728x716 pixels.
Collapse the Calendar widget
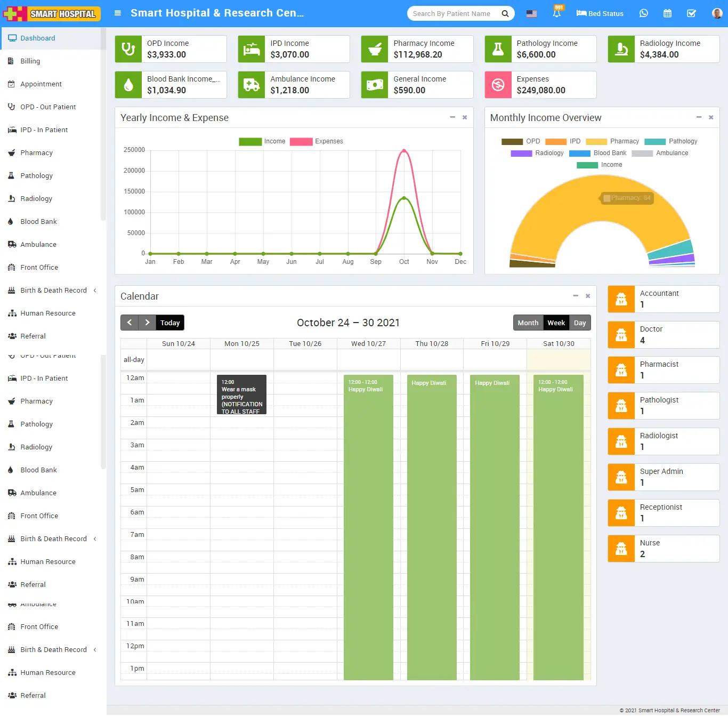pos(576,296)
